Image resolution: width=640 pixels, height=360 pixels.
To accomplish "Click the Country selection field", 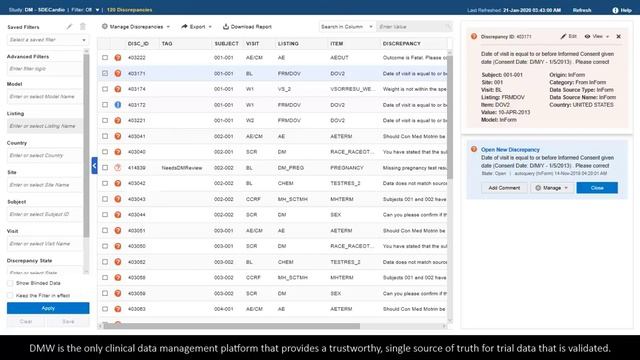I will coord(44,156).
